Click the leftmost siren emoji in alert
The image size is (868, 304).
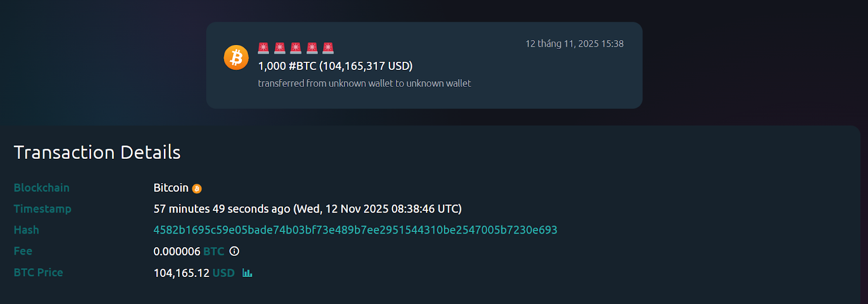pyautogui.click(x=264, y=48)
